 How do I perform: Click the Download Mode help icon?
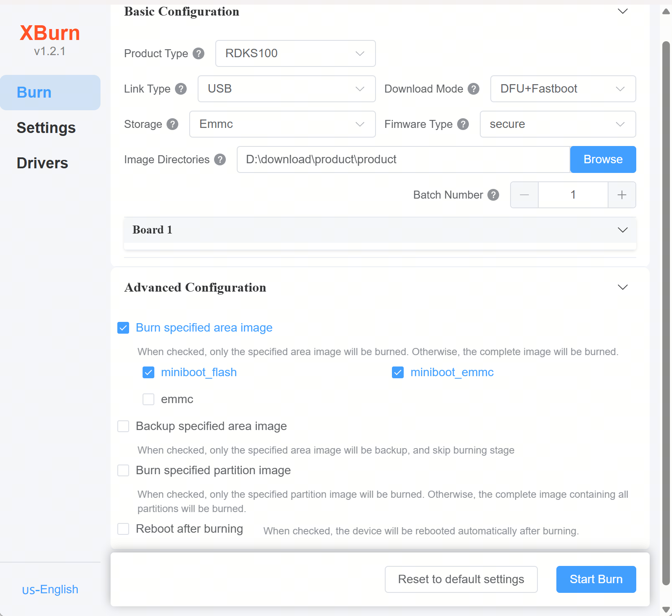click(x=474, y=89)
